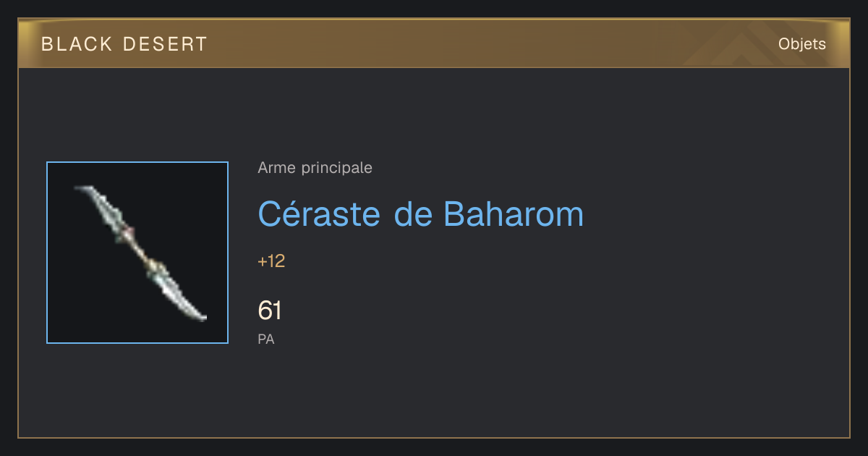This screenshot has height=456, width=868.
Task: Click the central grip of the weapon icon
Action: tap(141, 252)
